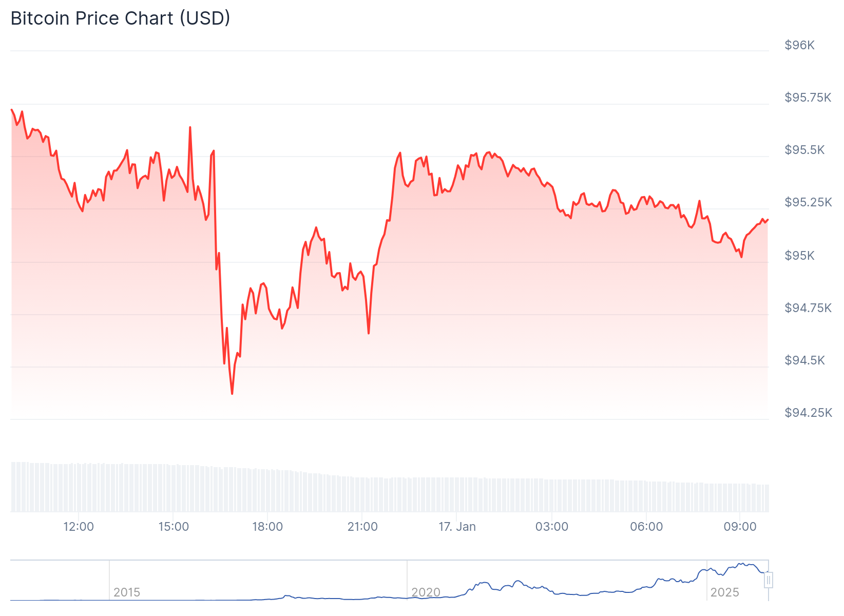
Task: Click the $94.75K price axis label
Action: (808, 308)
